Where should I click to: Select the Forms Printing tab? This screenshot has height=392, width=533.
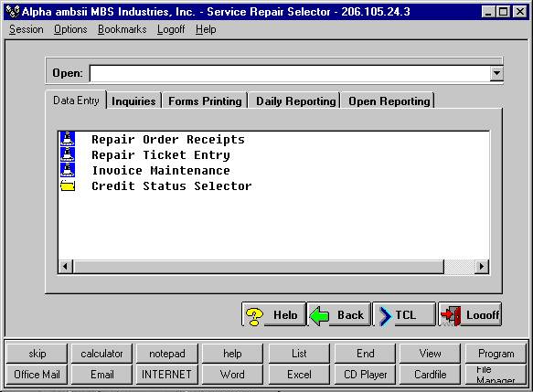pyautogui.click(x=205, y=101)
